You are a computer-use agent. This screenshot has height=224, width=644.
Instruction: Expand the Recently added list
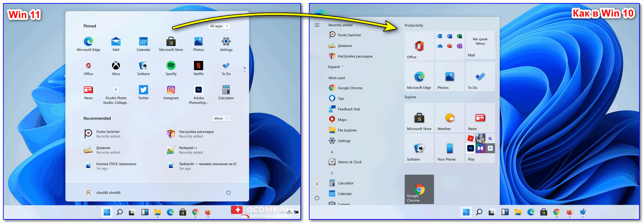point(336,67)
